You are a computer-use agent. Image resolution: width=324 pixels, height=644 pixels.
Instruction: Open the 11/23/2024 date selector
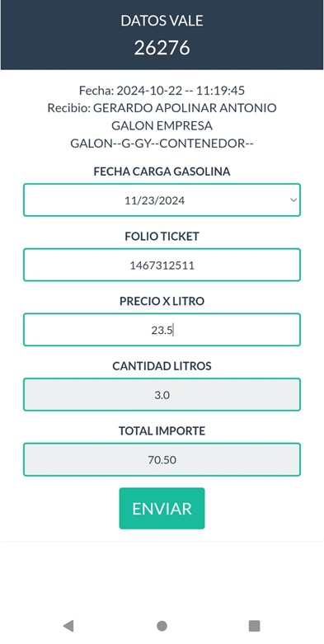(162, 200)
